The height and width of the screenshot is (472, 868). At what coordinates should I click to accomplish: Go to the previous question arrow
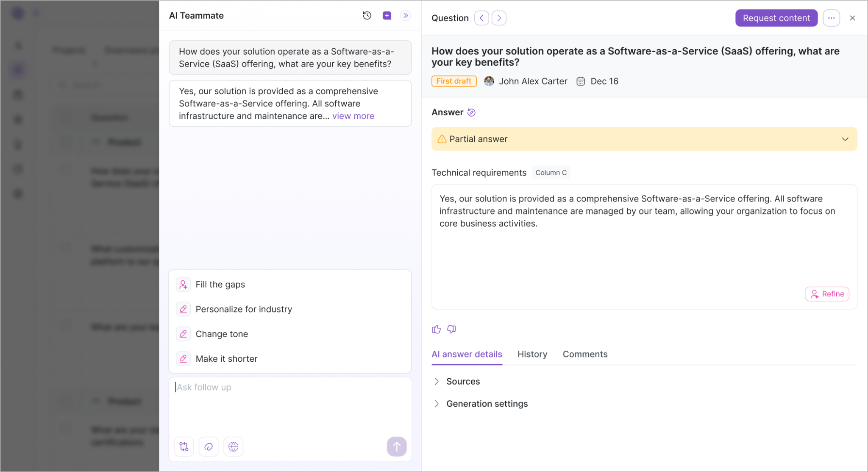click(x=481, y=18)
